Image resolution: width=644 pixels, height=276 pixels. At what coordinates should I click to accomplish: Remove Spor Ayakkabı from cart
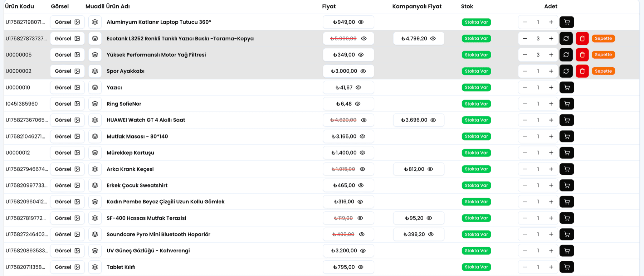pyautogui.click(x=582, y=71)
